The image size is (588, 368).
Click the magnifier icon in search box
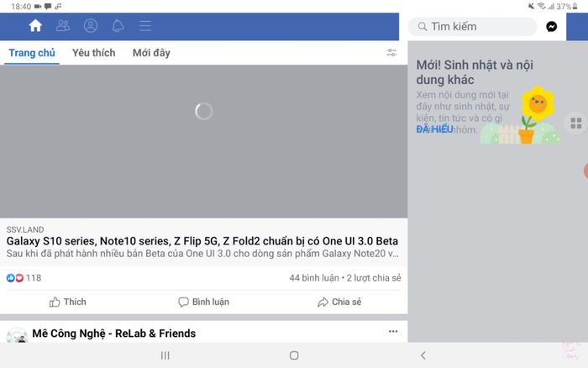423,27
